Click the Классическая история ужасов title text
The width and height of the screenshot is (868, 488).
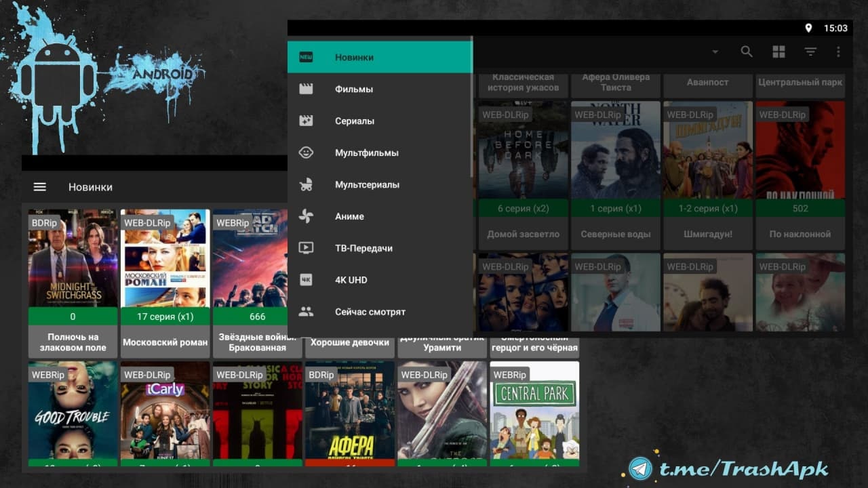point(524,83)
